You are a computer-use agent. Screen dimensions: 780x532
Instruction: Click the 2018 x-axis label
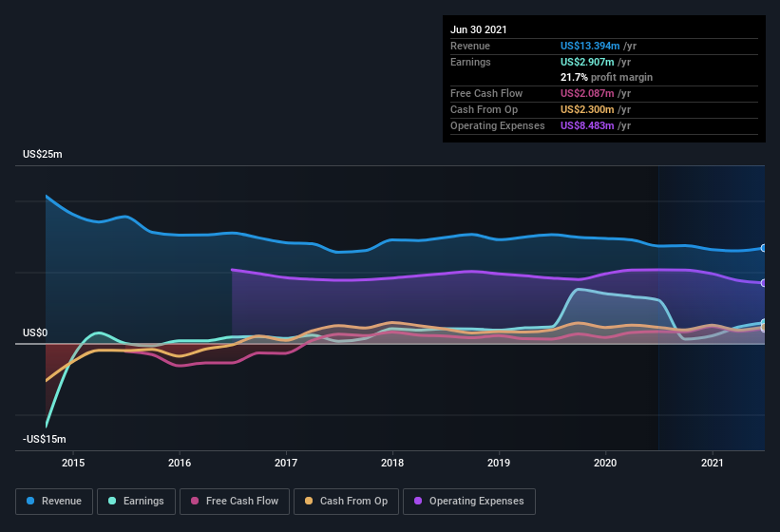point(392,463)
